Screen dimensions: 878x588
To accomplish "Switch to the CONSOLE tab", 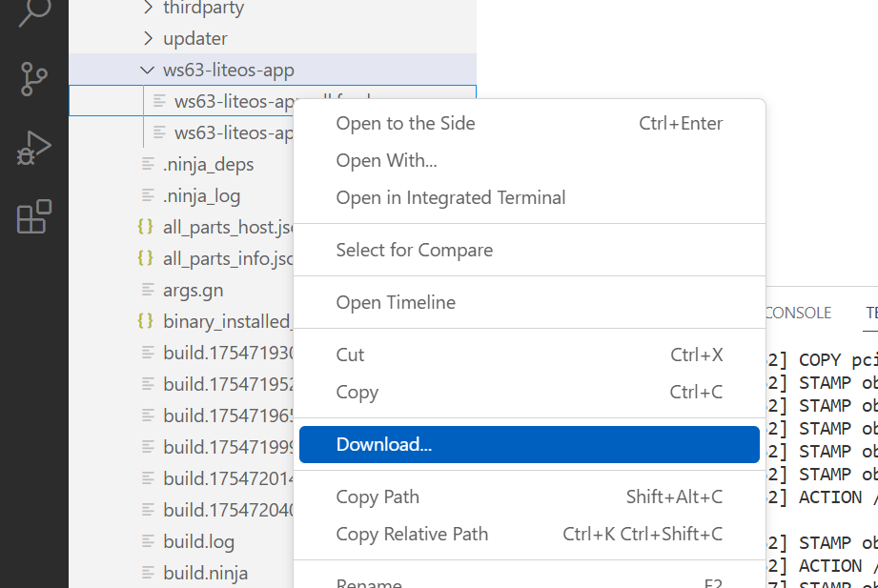I will pos(797,313).
